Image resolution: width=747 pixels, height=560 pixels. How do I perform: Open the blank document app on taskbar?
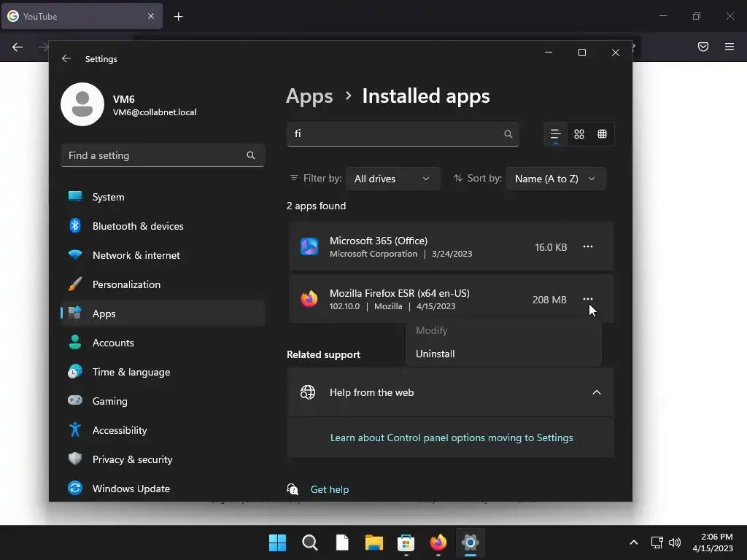coord(342,542)
